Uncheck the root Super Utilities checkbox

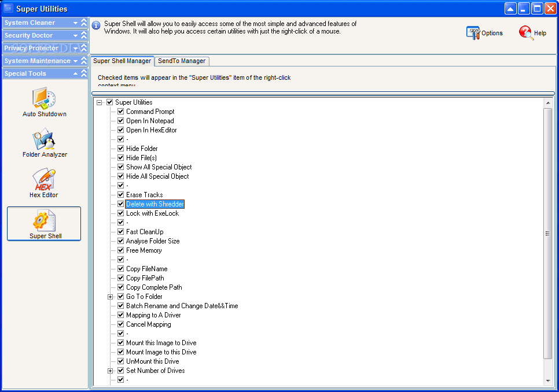[x=110, y=102]
